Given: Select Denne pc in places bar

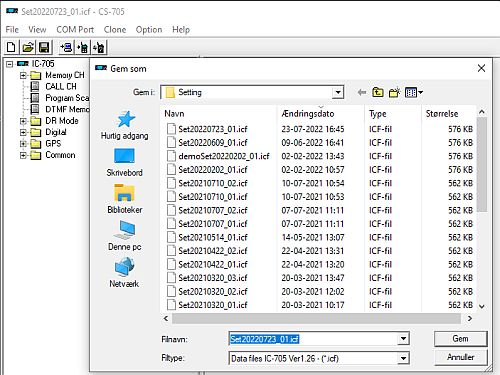Looking at the screenshot, I should (125, 236).
